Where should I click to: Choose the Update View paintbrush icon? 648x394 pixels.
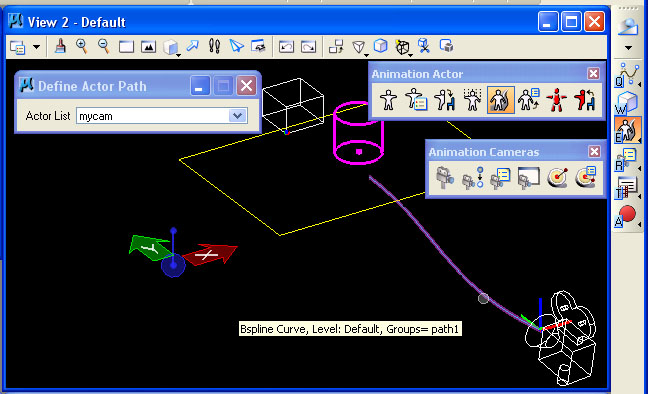point(60,46)
